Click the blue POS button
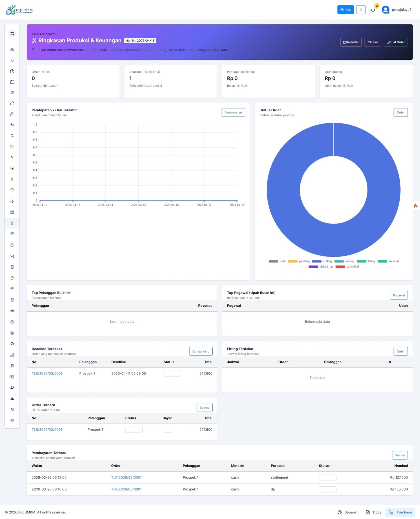Screen dimensions: 420x519 pyautogui.click(x=345, y=10)
